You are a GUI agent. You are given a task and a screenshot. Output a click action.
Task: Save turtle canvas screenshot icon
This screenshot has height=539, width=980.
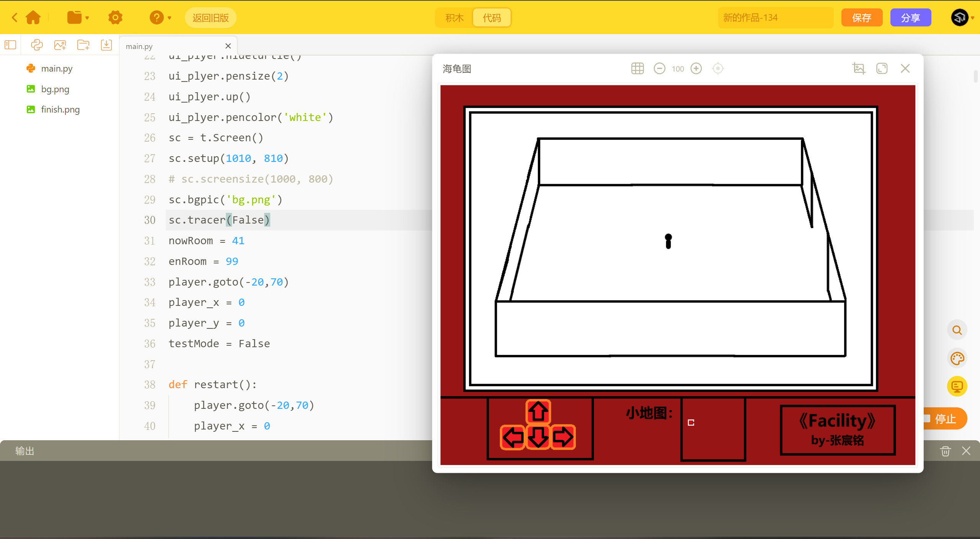pos(859,69)
